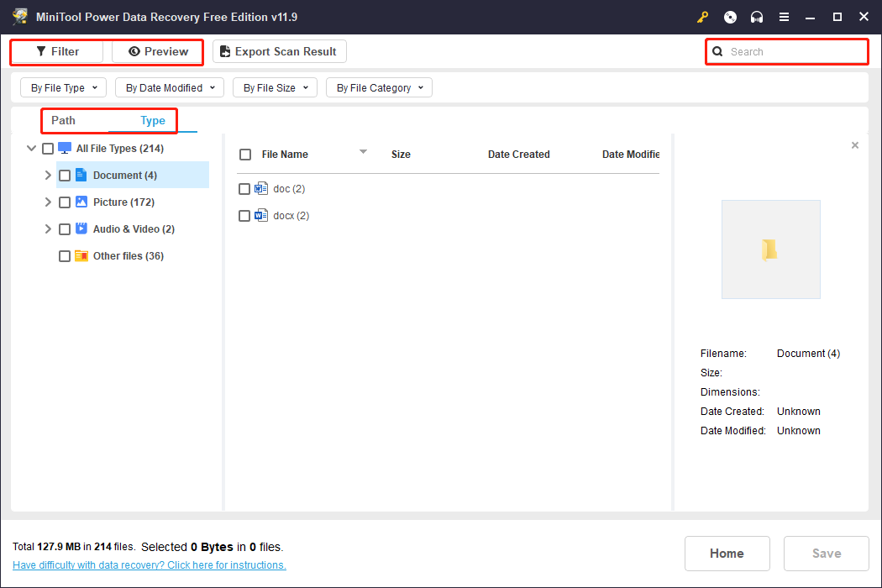The image size is (882, 588).
Task: Select the docx (2) row text
Action: click(291, 216)
